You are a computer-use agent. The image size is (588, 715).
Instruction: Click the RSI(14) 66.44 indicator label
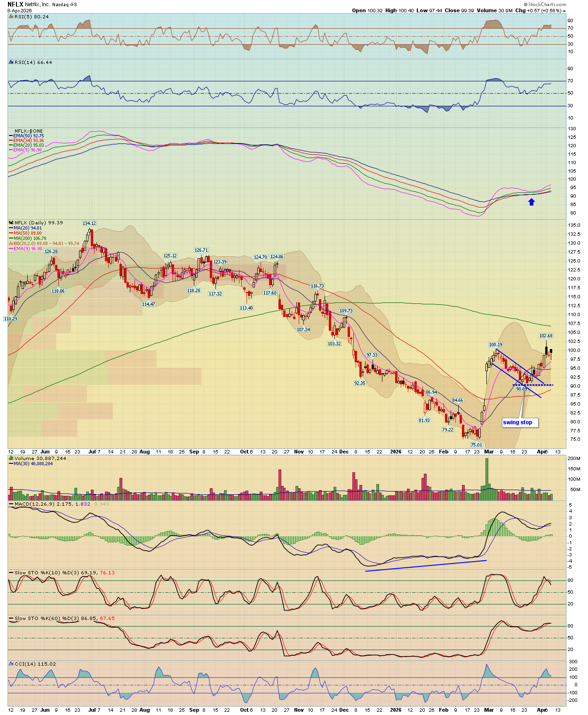[x=33, y=62]
